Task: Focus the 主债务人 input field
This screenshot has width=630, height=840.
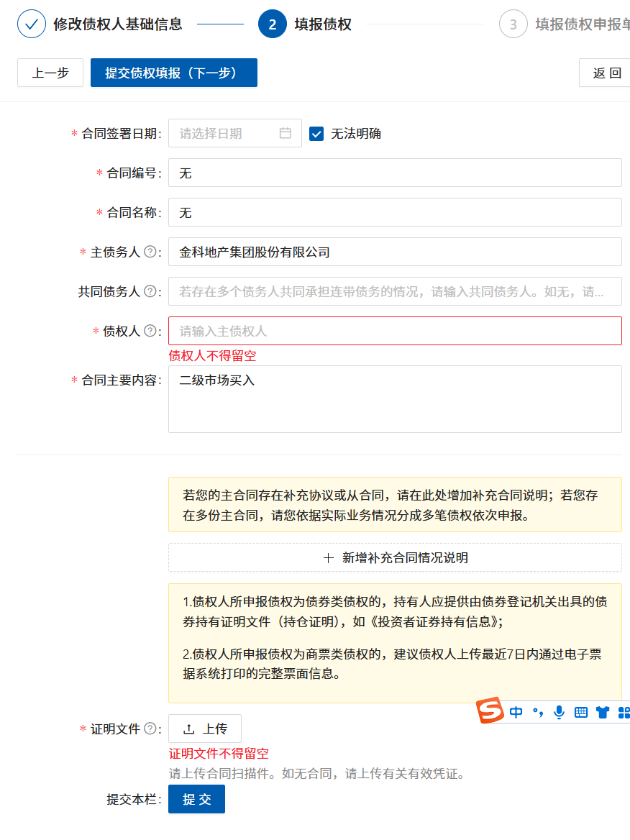Action: [x=396, y=252]
